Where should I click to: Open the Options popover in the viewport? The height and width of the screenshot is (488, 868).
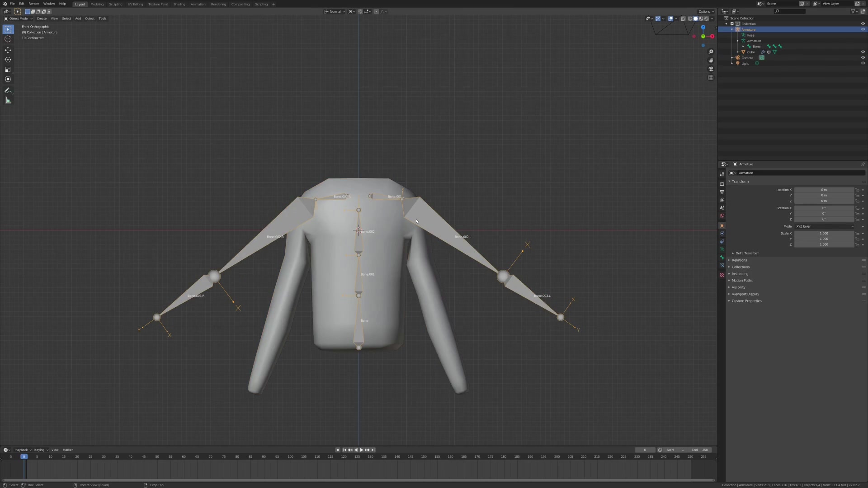(705, 11)
